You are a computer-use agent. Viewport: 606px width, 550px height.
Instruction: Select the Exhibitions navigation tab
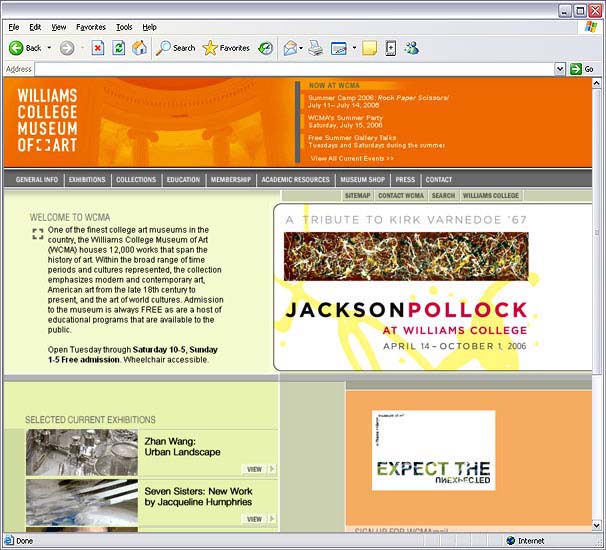87,180
